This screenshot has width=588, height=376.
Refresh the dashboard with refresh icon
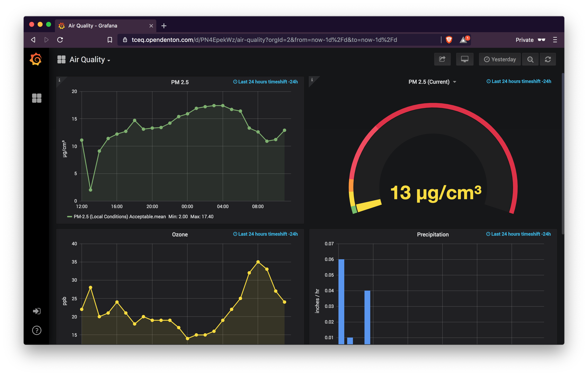pyautogui.click(x=548, y=59)
